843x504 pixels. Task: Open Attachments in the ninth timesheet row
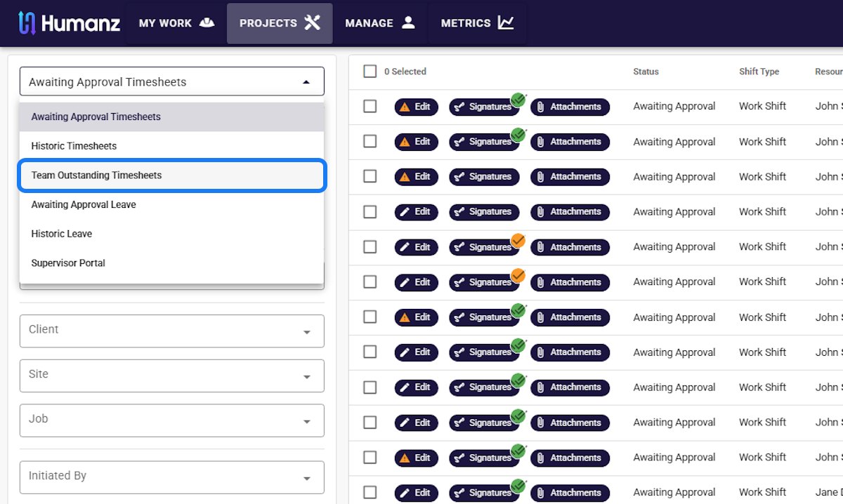(570, 387)
